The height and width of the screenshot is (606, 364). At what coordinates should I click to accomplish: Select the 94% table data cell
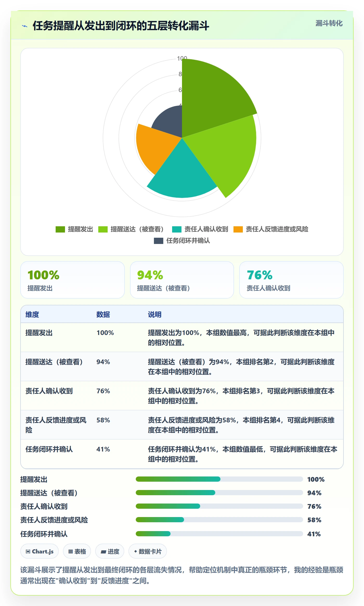point(103,362)
